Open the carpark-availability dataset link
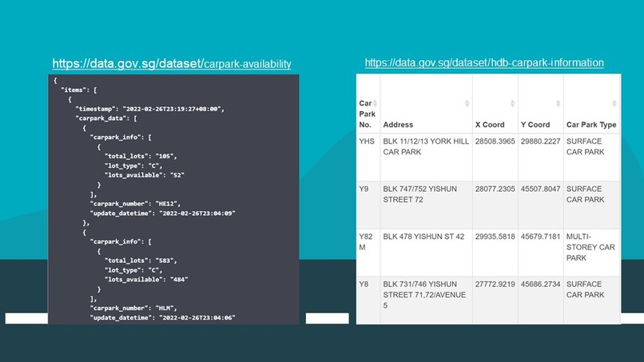 pos(172,64)
